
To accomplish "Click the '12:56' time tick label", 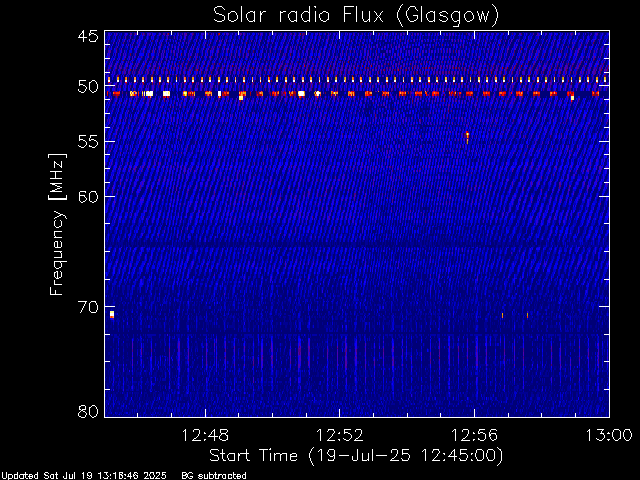I will coord(474,436).
